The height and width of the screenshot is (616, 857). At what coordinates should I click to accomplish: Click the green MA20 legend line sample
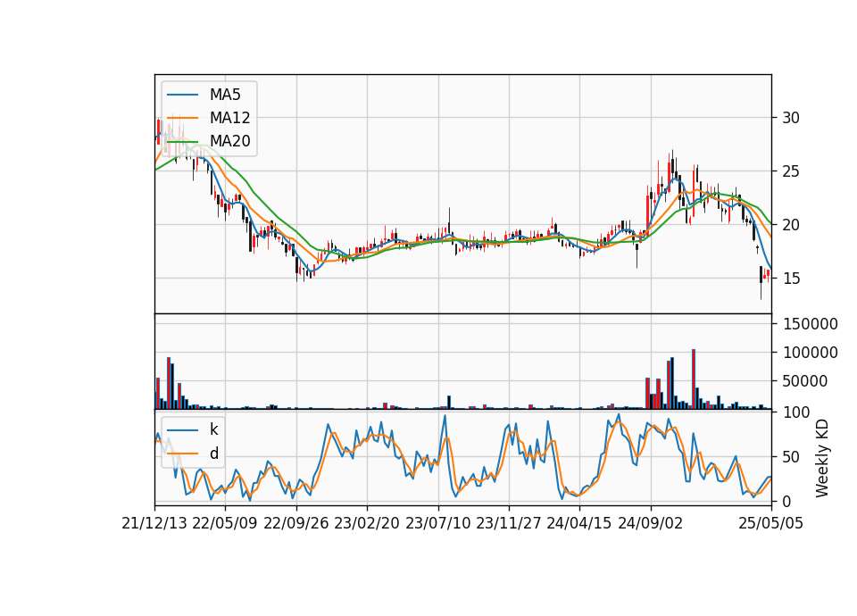coord(182,141)
